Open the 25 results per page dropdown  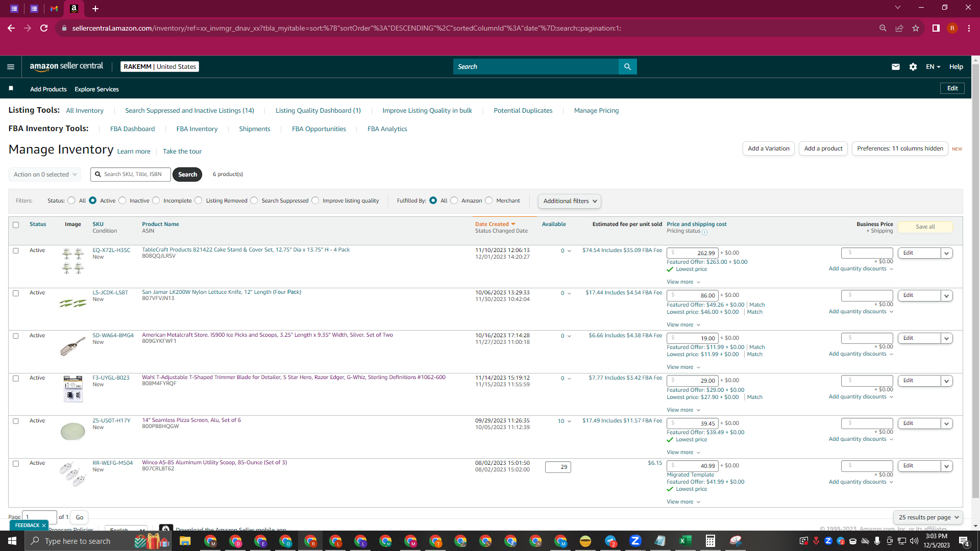tap(928, 517)
